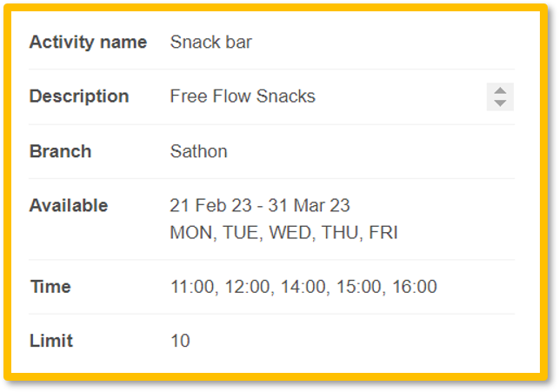Viewport: 559px width, 392px height.
Task: Click the Mar 23 end date
Action: (x=322, y=206)
